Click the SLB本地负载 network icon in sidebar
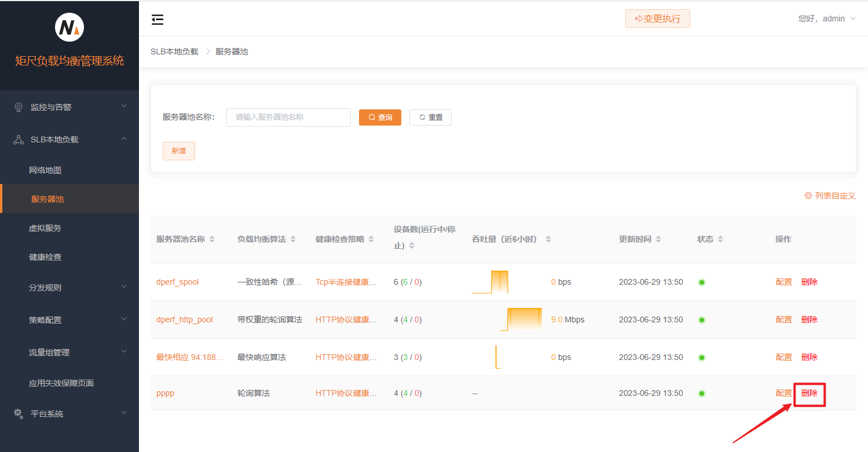 click(17, 139)
